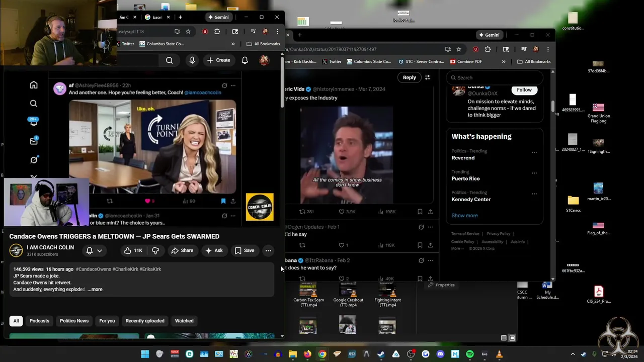Bookmark this page with star in front Chrome window
This screenshot has height=362, width=644.
coord(188,31)
